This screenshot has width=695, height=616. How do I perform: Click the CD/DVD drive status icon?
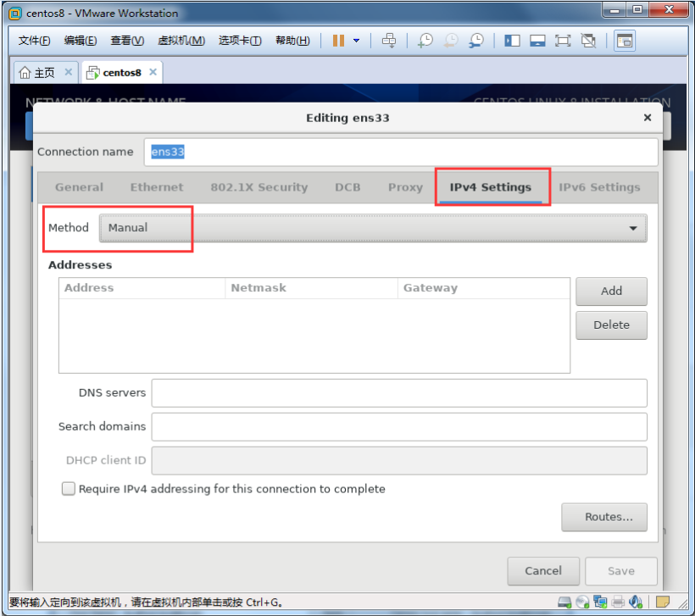[x=582, y=602]
